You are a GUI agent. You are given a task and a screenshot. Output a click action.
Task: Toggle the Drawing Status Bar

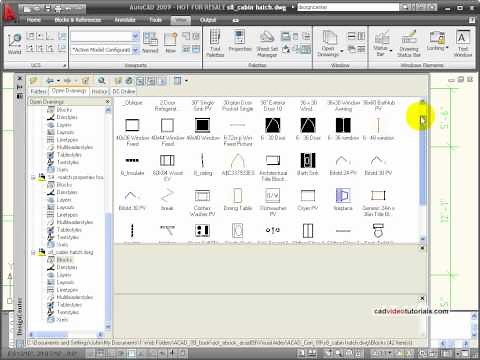coord(409,43)
